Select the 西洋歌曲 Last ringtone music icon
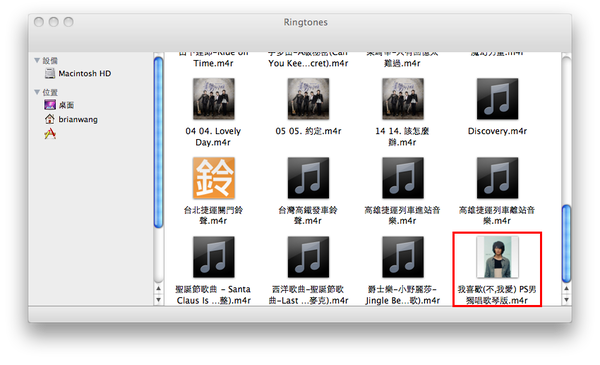600x365 pixels. (x=308, y=257)
